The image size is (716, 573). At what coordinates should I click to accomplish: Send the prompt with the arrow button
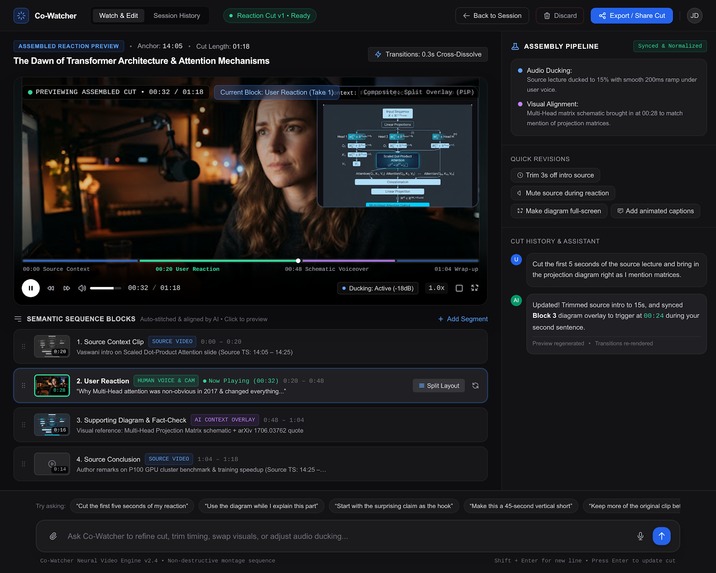[662, 536]
